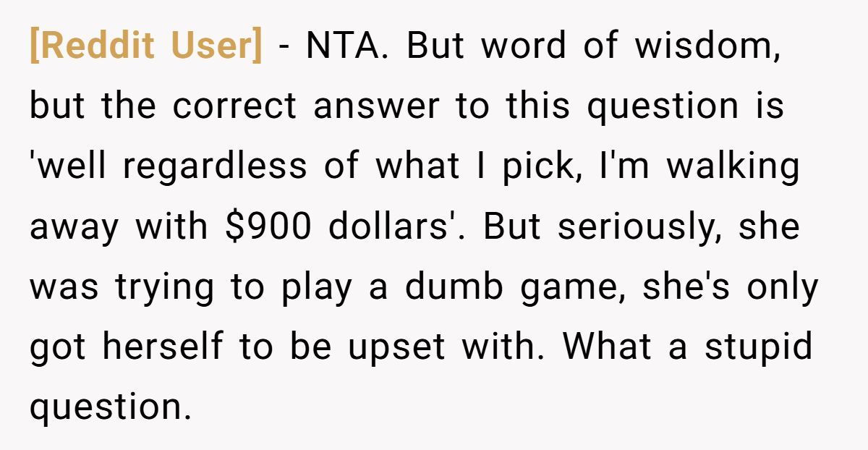The width and height of the screenshot is (868, 450).
Task: Click the word "answer" in the comment
Action: pyautogui.click(x=376, y=107)
